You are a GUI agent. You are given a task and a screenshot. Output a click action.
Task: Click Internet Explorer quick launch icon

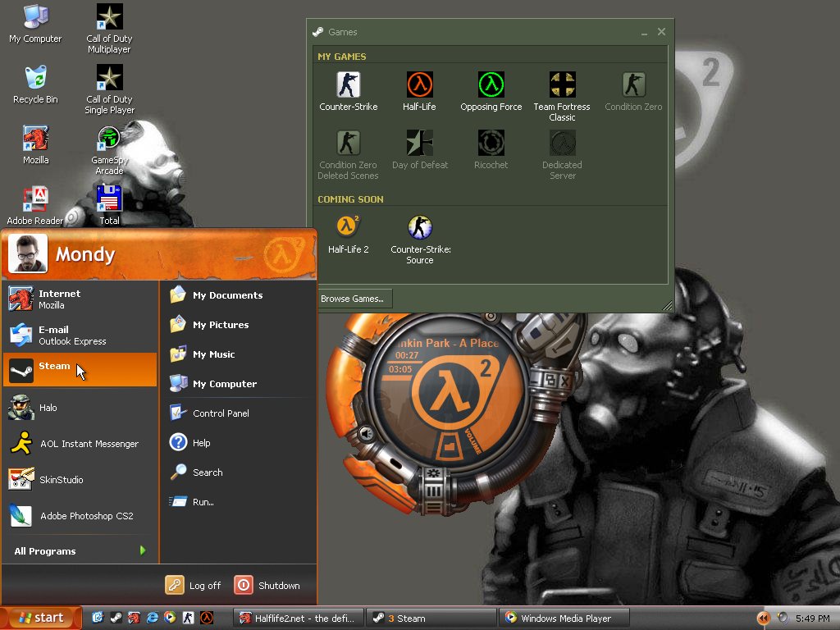(152, 618)
